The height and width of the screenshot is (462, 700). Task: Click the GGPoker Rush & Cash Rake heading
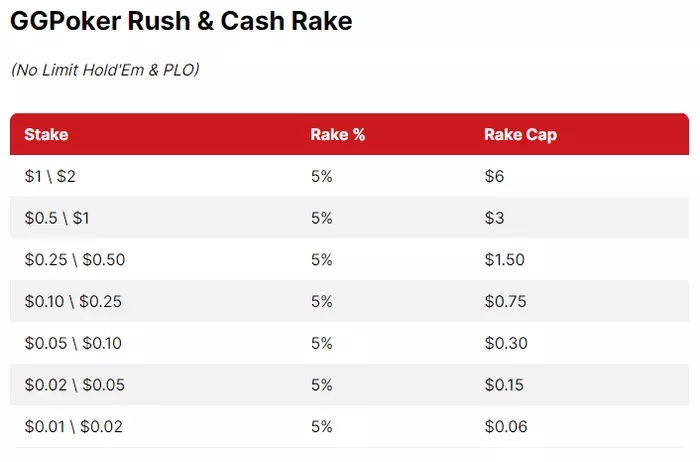pos(180,21)
